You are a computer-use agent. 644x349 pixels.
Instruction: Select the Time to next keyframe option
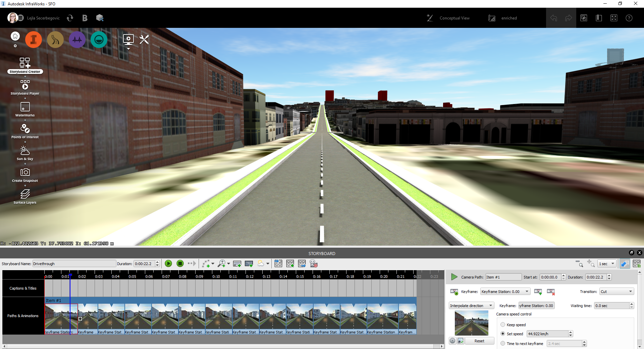pos(502,343)
